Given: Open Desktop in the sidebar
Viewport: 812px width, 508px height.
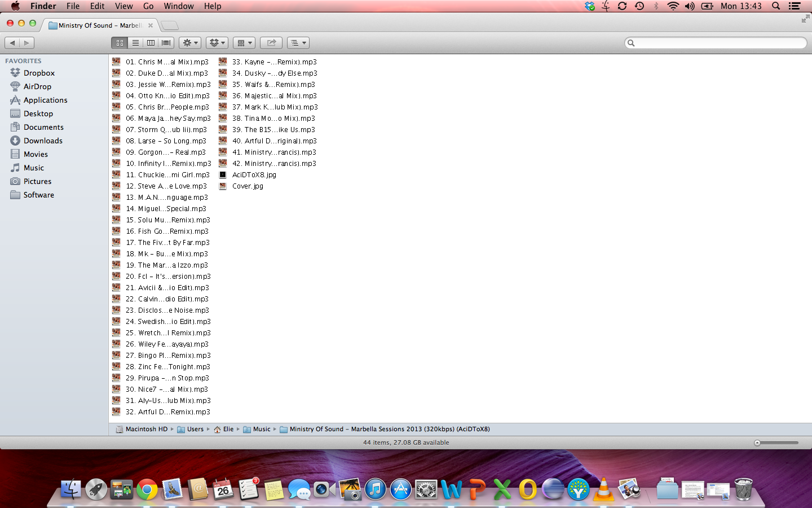Looking at the screenshot, I should [38, 113].
